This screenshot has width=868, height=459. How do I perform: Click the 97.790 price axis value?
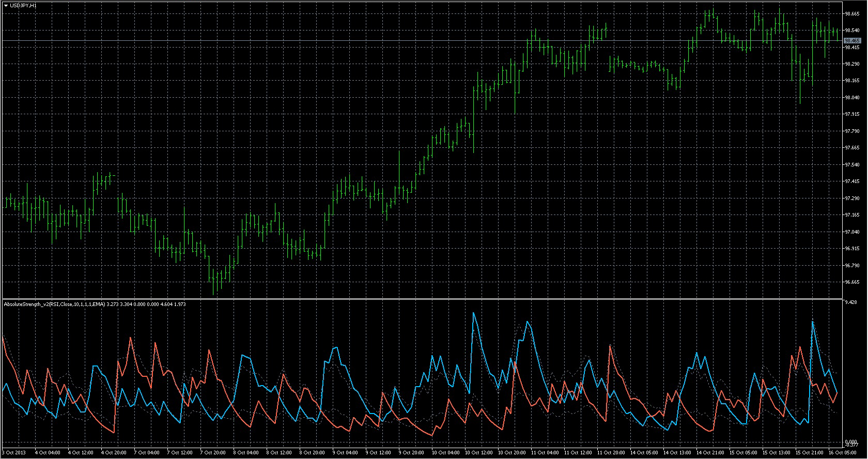tap(852, 131)
